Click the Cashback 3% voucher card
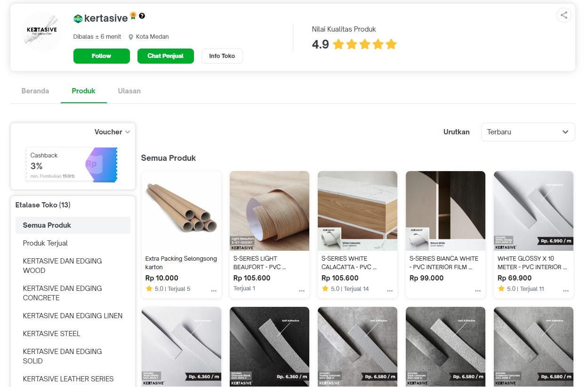This screenshot has height=387, width=588. 71,165
